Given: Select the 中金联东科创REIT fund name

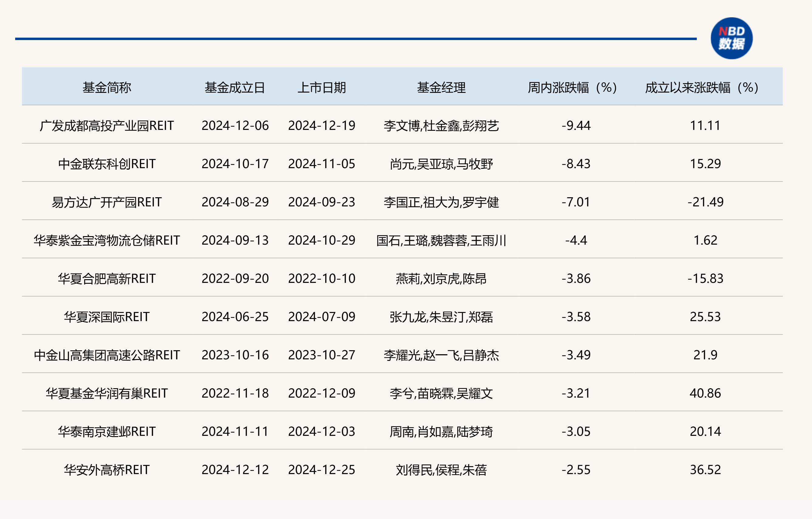Looking at the screenshot, I should click(x=107, y=164).
